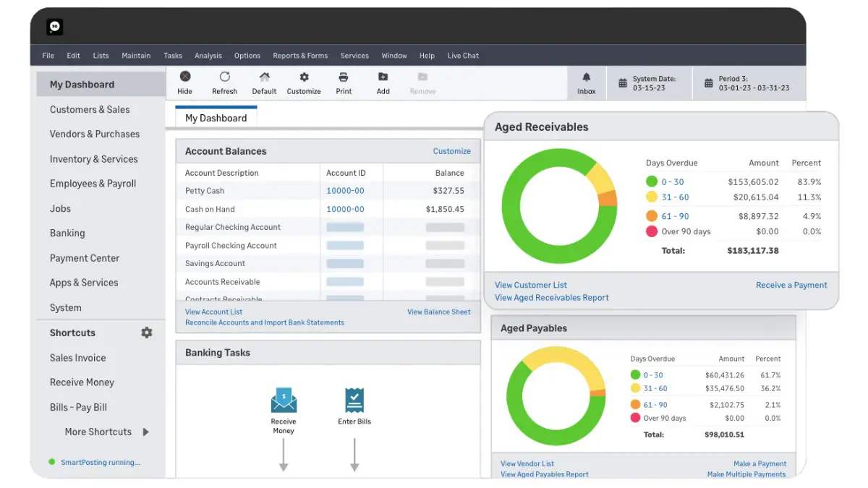Click 0 - 30 days in Aged Receivables

click(x=673, y=182)
